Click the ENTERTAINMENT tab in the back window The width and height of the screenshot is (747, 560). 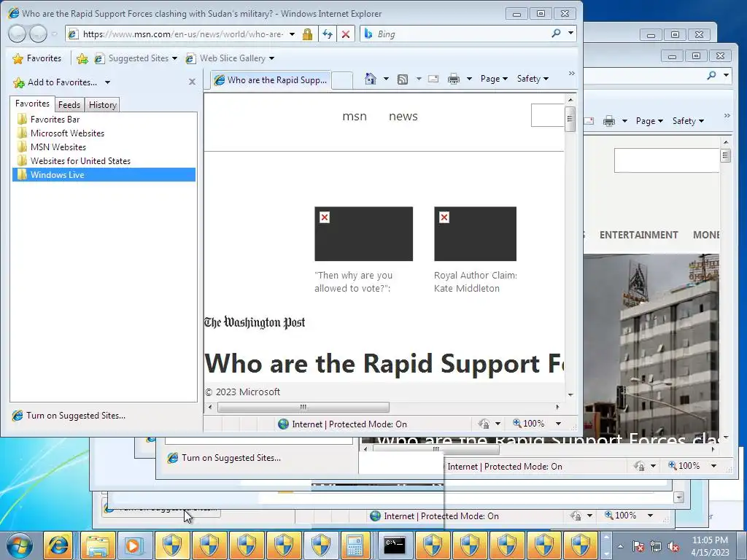[x=638, y=235]
